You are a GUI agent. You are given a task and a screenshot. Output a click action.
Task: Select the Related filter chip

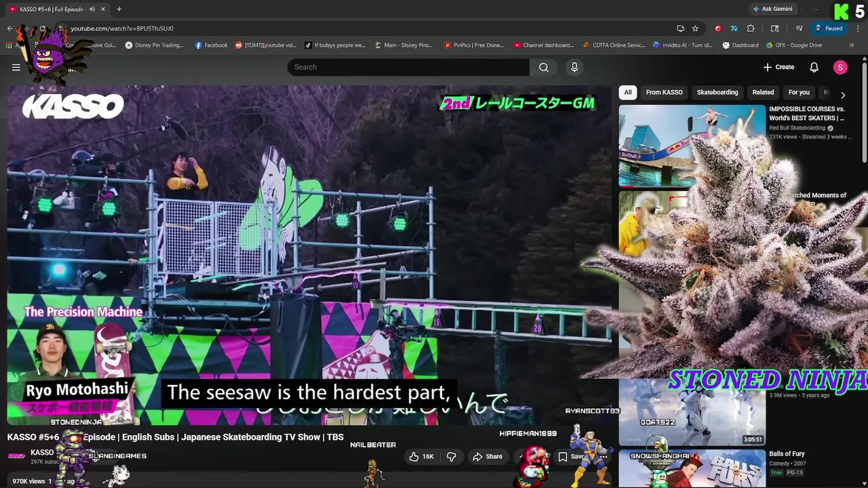click(763, 92)
